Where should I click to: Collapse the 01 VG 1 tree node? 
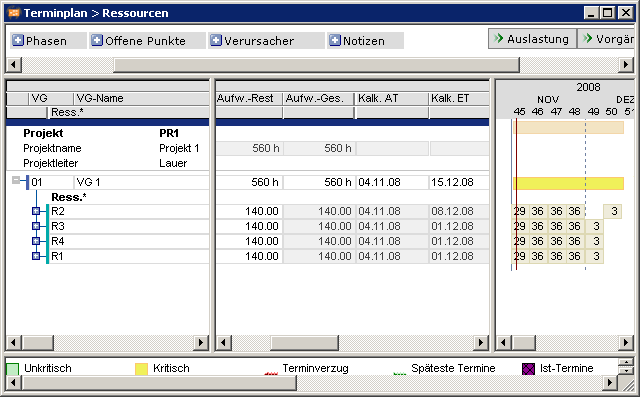click(x=16, y=180)
